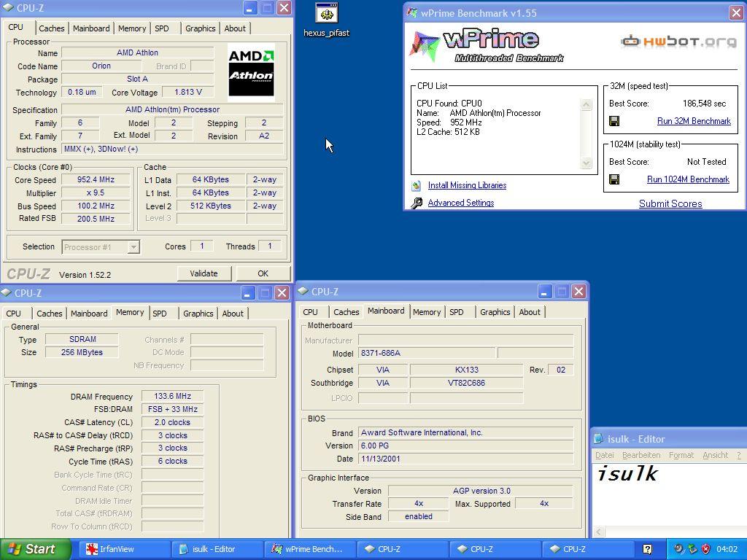Expand the Processor #1 selection dropdown
Image resolution: width=747 pixels, height=560 pixels.
[133, 247]
